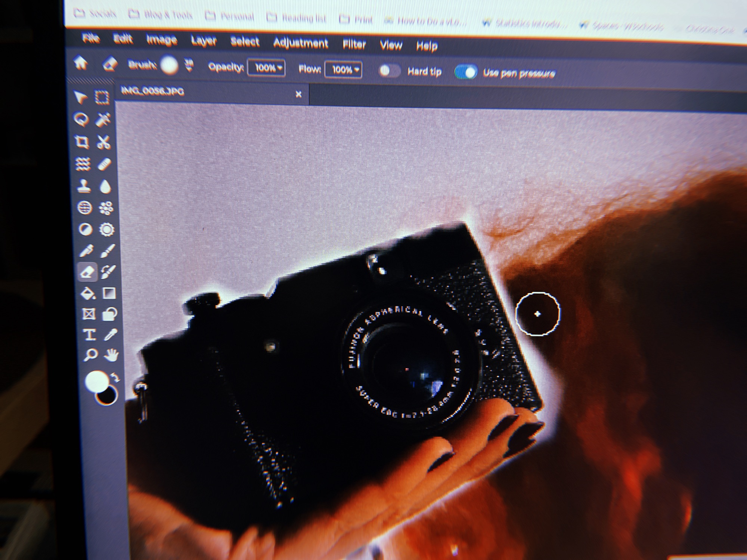Close the IMG_0056.JPG tab
This screenshot has height=560, width=747.
(298, 94)
